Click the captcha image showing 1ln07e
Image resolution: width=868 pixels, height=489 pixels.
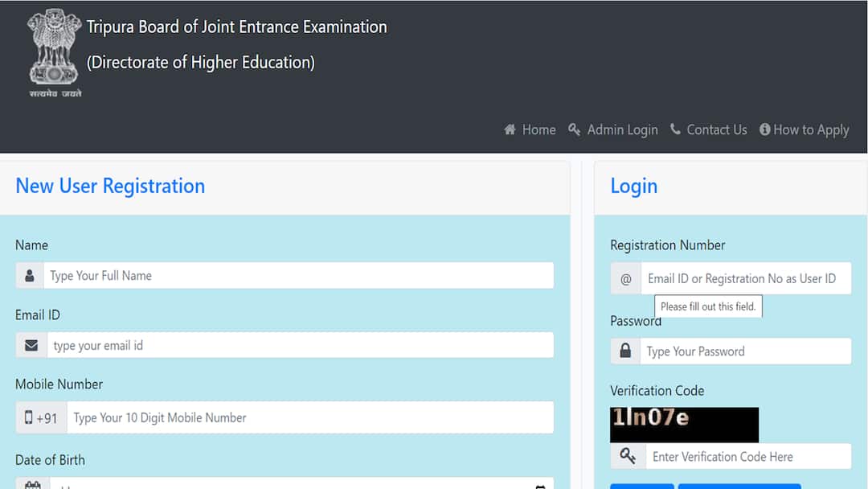tap(684, 425)
